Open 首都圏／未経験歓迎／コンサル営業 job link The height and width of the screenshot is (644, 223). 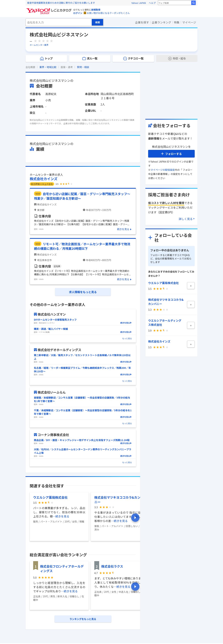click(x=82, y=399)
